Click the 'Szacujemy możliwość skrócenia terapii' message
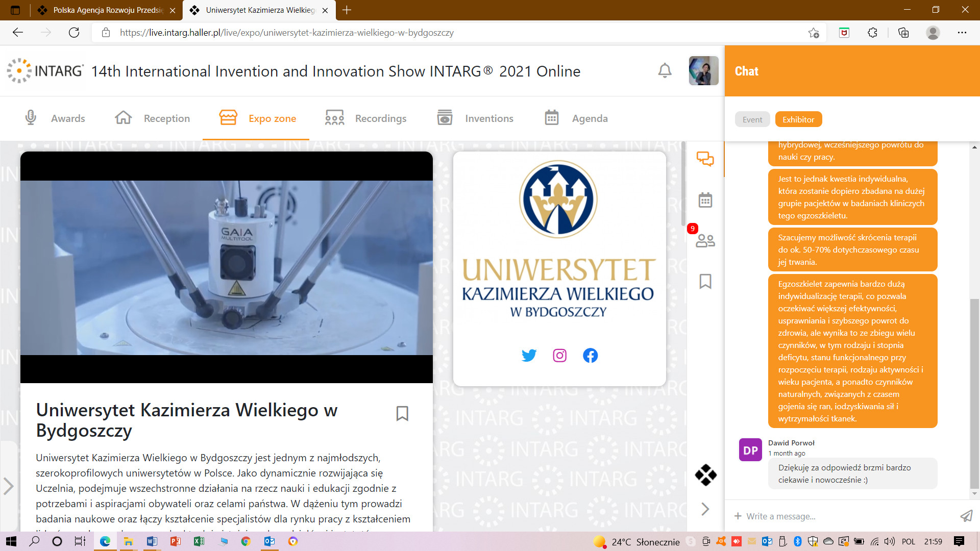This screenshot has width=980, height=551. click(x=852, y=249)
